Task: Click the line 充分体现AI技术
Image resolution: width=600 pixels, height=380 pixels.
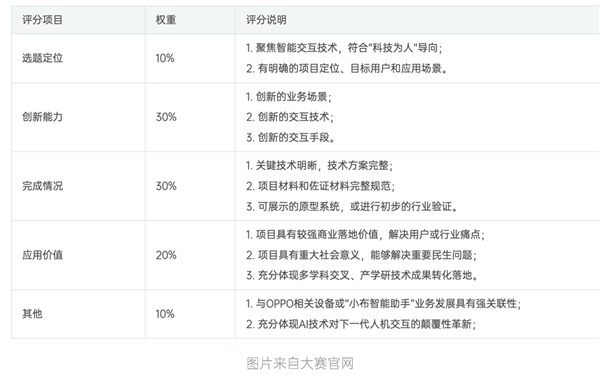Action: (361, 324)
